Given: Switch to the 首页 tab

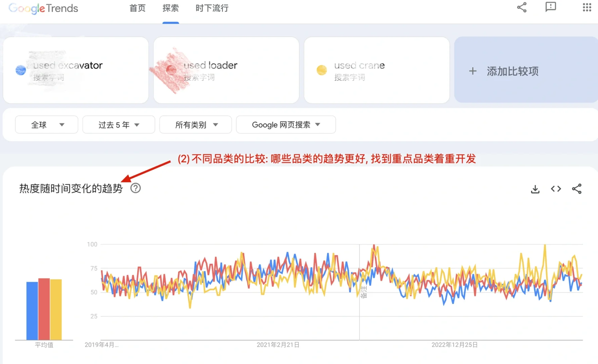Looking at the screenshot, I should coord(137,8).
